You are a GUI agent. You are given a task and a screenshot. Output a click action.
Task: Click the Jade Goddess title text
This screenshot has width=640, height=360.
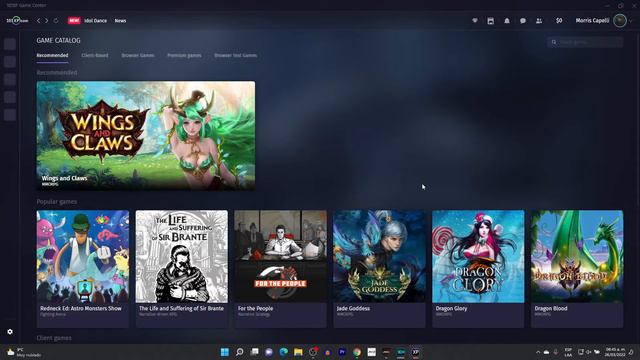coord(353,309)
